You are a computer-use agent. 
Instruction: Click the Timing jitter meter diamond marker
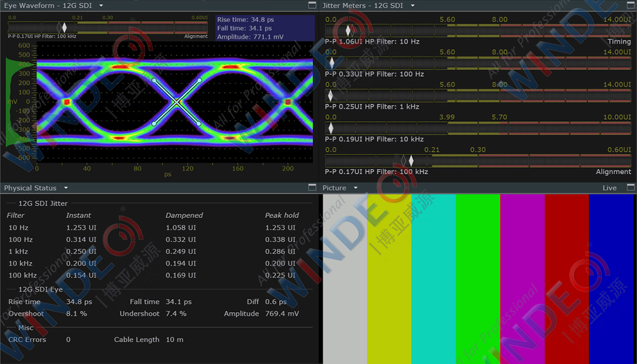[349, 31]
